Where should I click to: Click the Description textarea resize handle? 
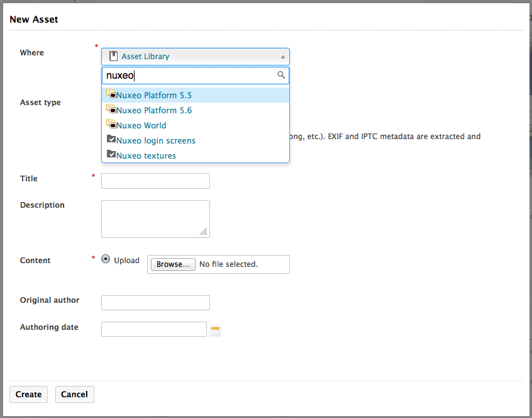click(x=204, y=232)
